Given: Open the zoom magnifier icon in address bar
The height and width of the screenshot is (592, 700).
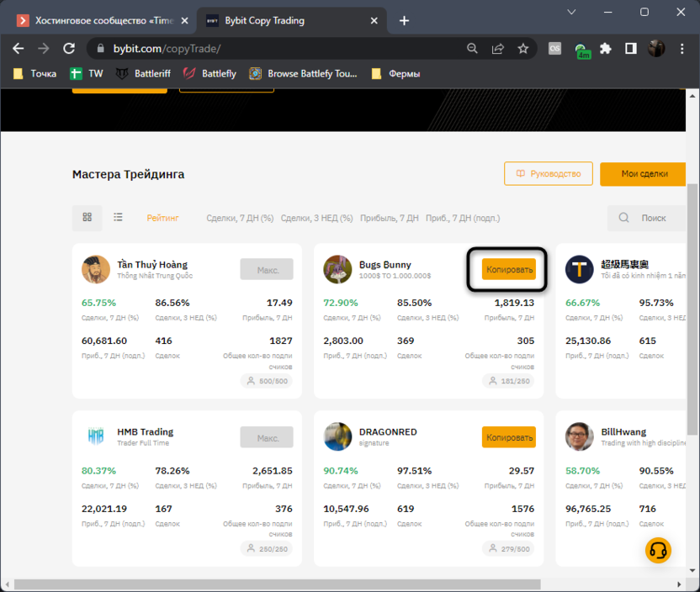Looking at the screenshot, I should [473, 49].
